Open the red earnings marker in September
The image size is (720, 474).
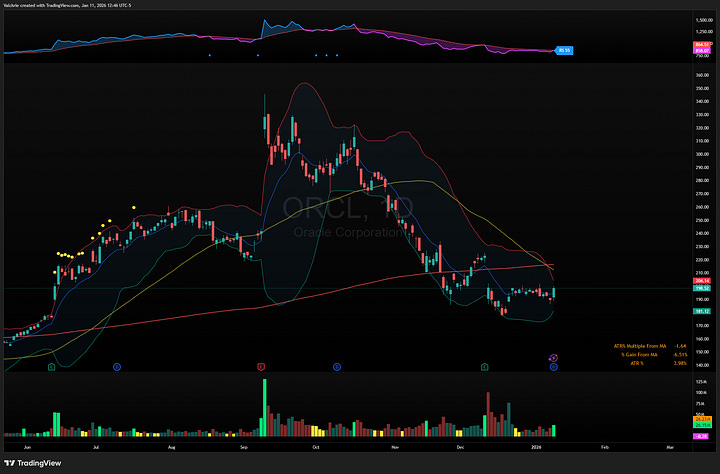point(261,367)
